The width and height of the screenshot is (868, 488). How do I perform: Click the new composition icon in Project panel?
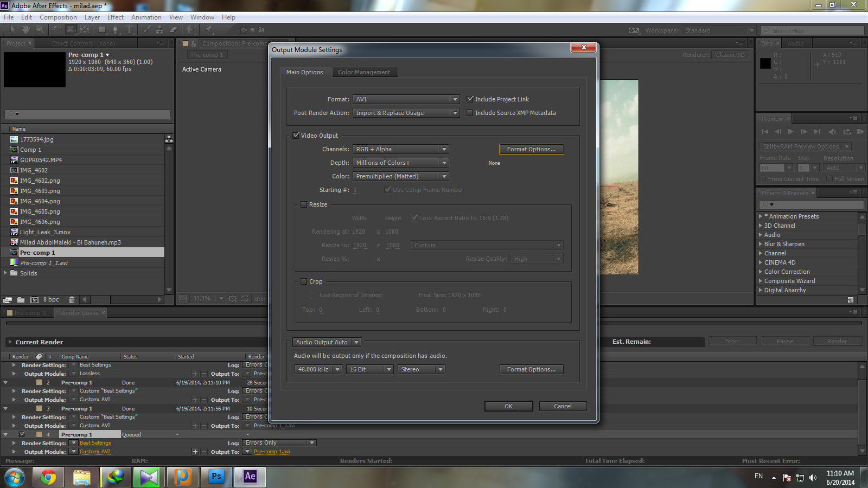(35, 299)
